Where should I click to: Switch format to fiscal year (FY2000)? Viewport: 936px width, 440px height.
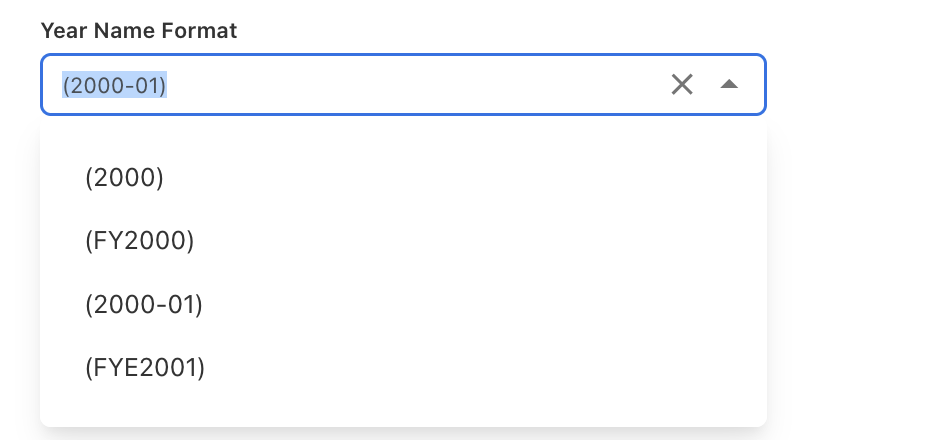click(139, 241)
